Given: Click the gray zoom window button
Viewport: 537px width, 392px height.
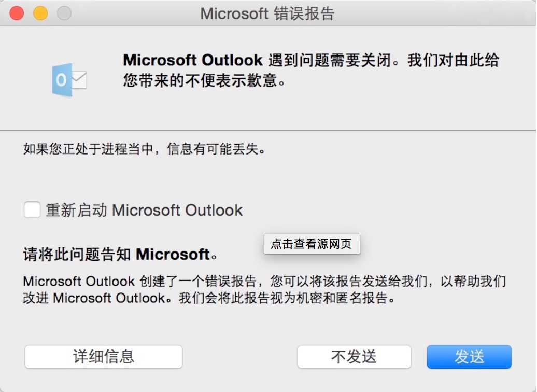Looking at the screenshot, I should point(64,13).
